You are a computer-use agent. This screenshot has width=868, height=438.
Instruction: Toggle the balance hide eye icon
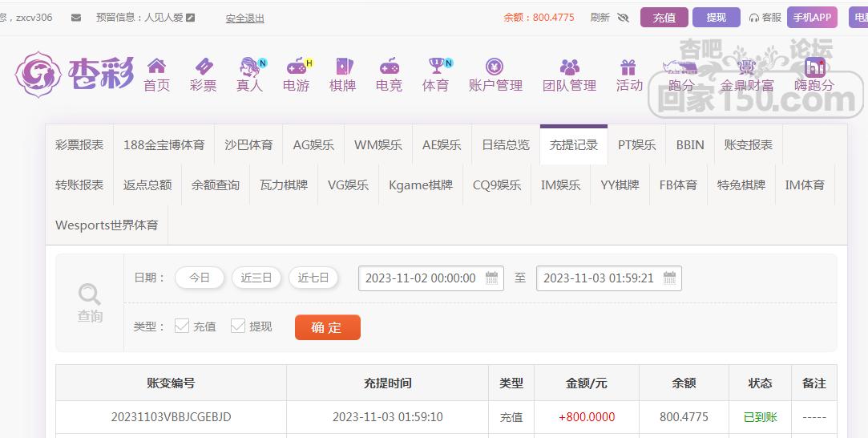pyautogui.click(x=624, y=18)
